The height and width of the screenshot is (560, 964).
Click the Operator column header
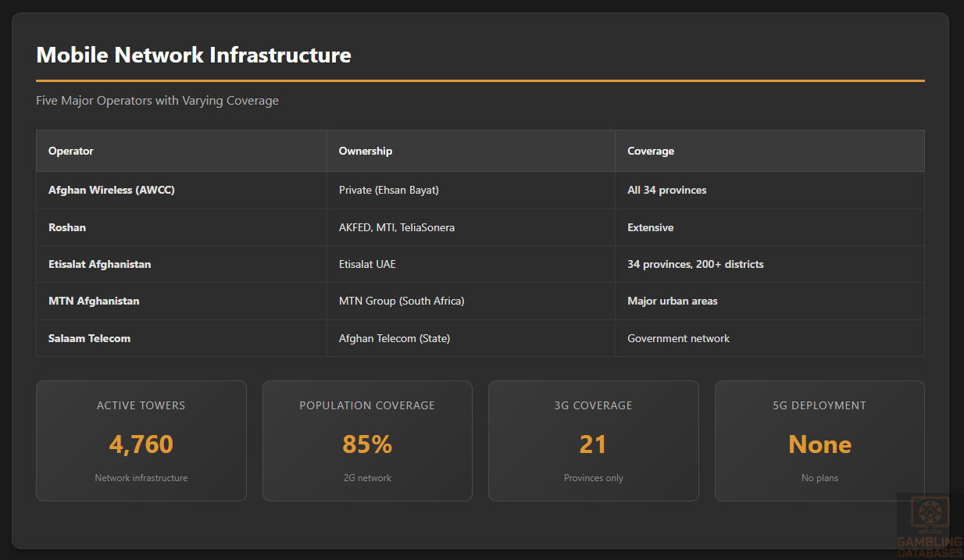coord(71,151)
